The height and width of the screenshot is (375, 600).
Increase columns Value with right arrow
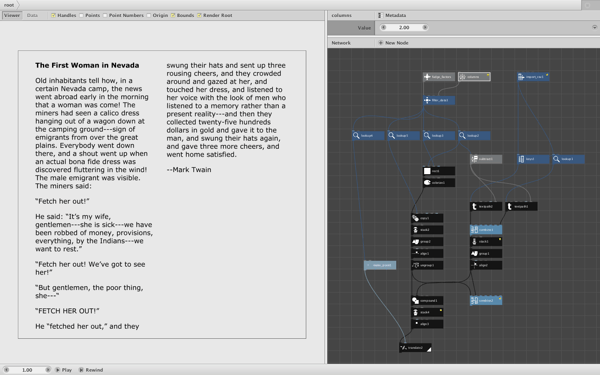click(425, 28)
